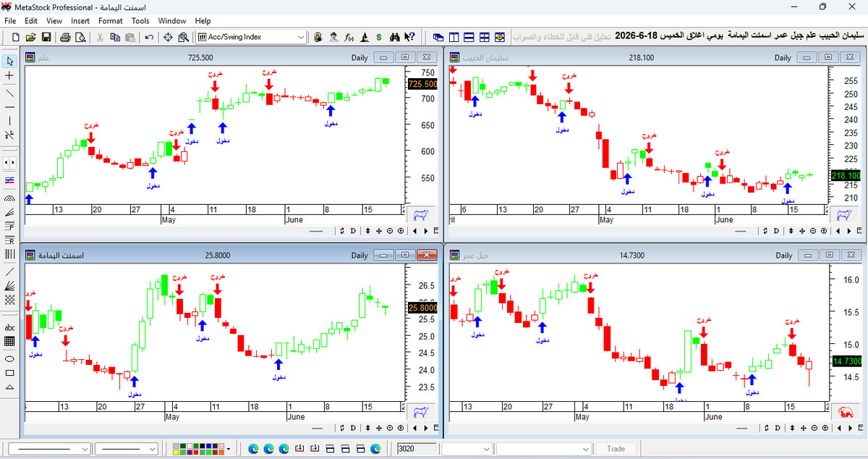Open the Edit menu
Screen dimensions: 868x459
click(x=32, y=21)
